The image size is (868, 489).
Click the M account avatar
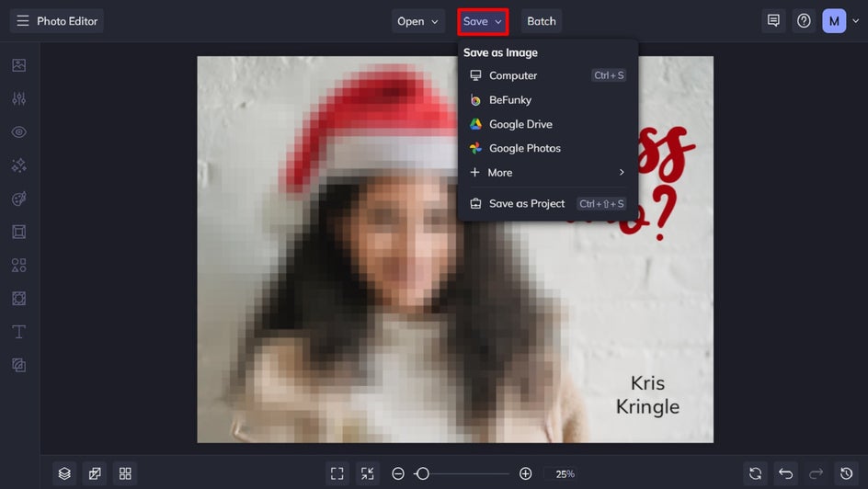pos(834,21)
